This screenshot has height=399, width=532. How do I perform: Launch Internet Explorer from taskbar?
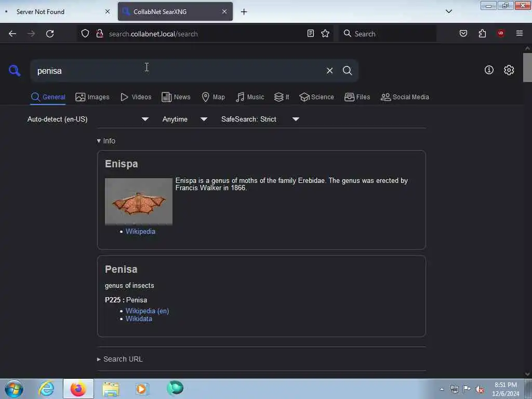click(x=46, y=389)
